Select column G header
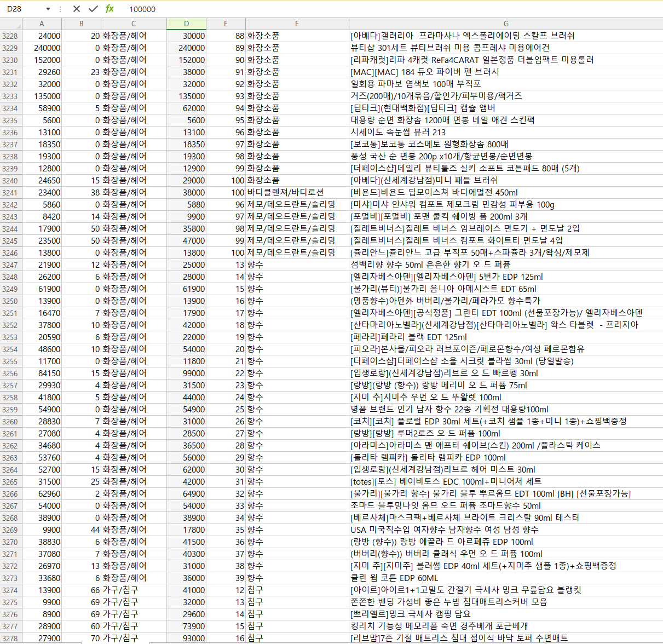The height and width of the screenshot is (644, 663). (506, 24)
